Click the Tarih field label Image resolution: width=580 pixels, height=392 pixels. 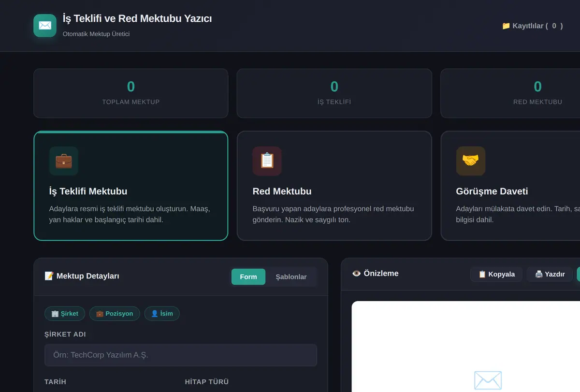[x=55, y=382]
